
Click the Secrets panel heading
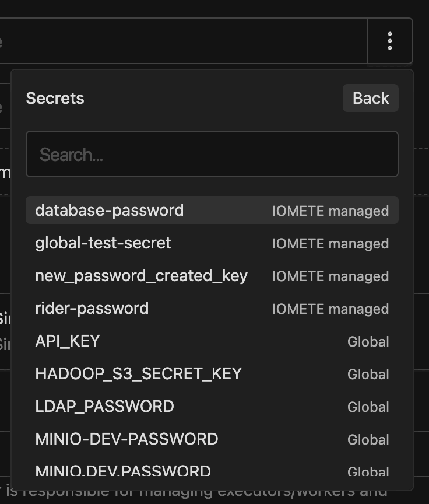pyautogui.click(x=55, y=98)
